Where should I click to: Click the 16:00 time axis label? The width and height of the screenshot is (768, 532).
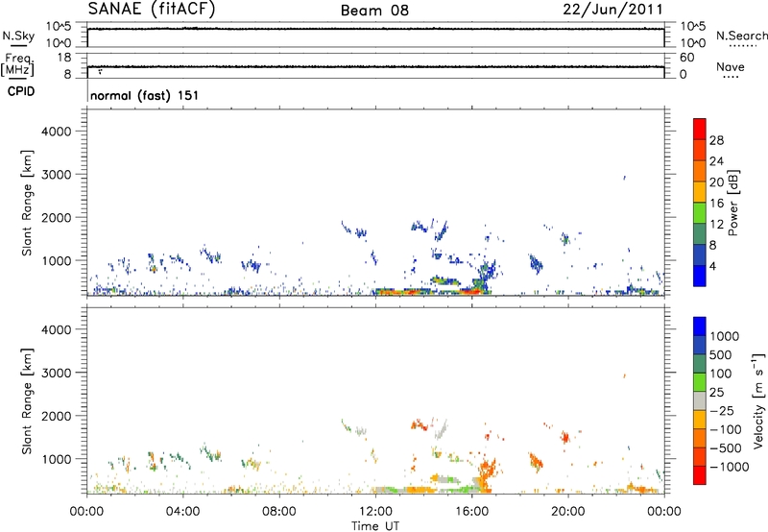(x=471, y=512)
